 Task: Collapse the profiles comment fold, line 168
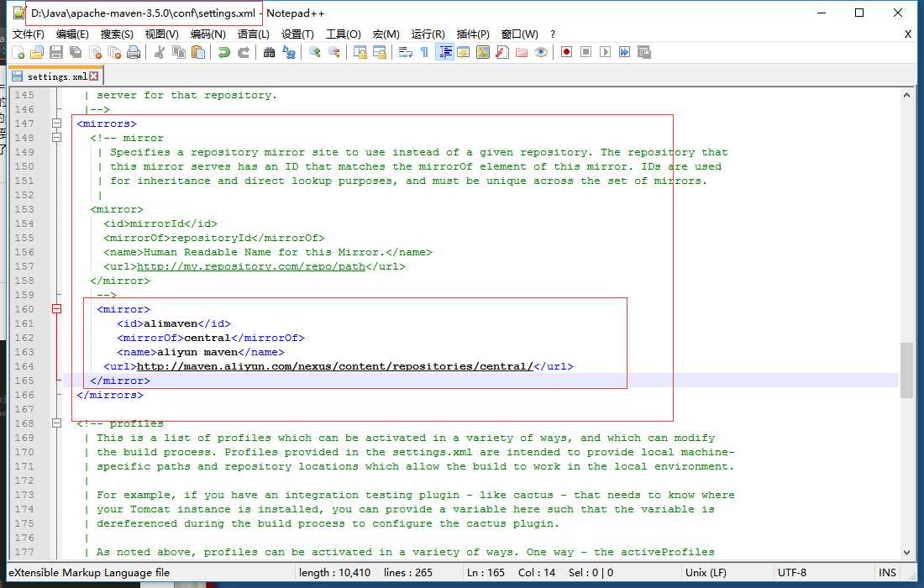pos(56,423)
